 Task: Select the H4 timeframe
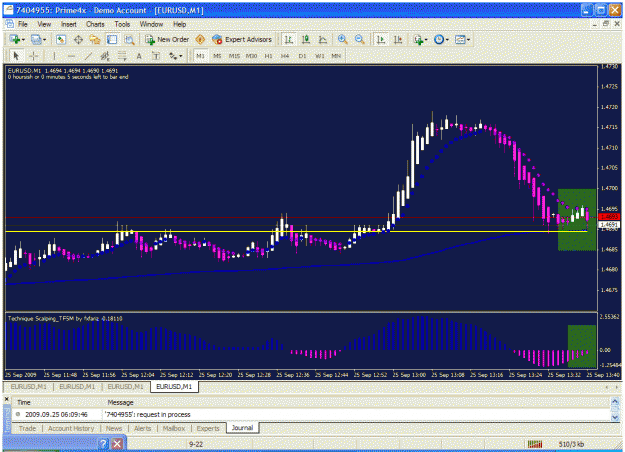[x=285, y=56]
